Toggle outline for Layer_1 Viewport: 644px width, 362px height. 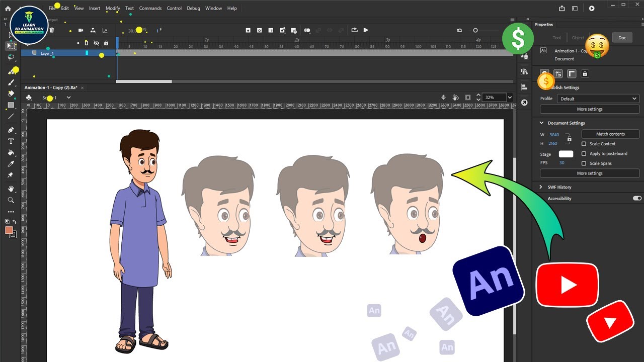(87, 53)
